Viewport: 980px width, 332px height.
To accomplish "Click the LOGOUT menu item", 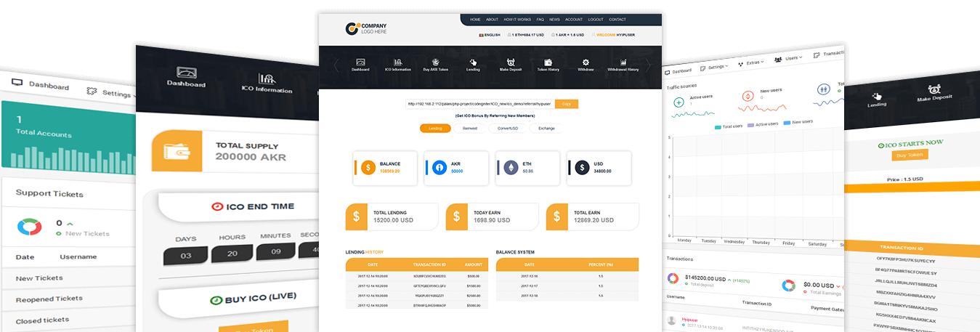I will tap(596, 20).
